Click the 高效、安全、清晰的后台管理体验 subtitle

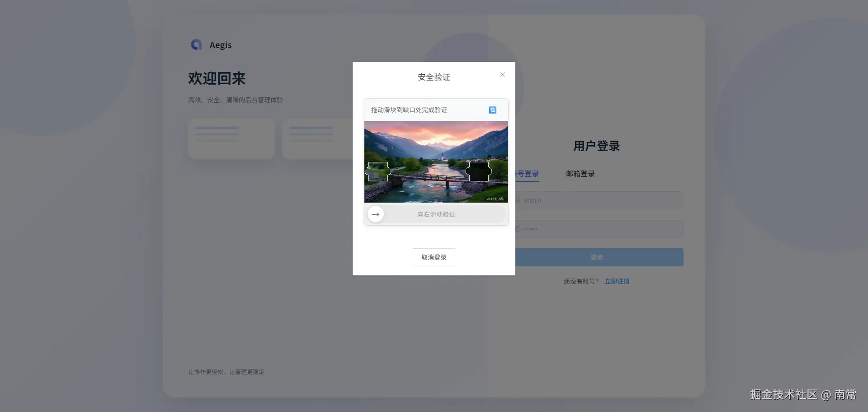point(236,100)
